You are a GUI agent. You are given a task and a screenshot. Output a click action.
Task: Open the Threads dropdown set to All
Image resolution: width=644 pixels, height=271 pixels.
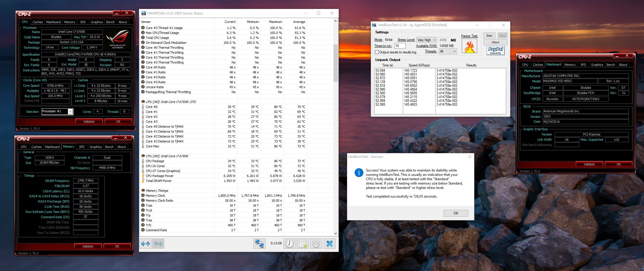click(448, 51)
